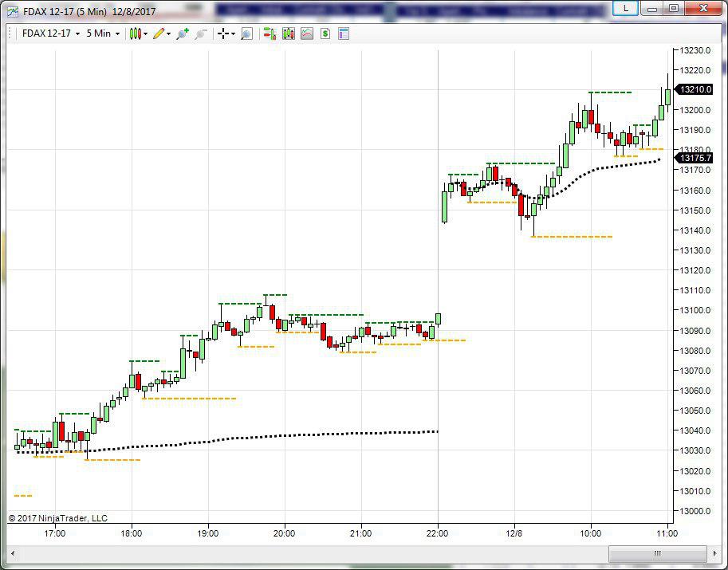728x570 pixels.
Task: Open the FDAX 12-17 instrument selector
Action: (50, 33)
